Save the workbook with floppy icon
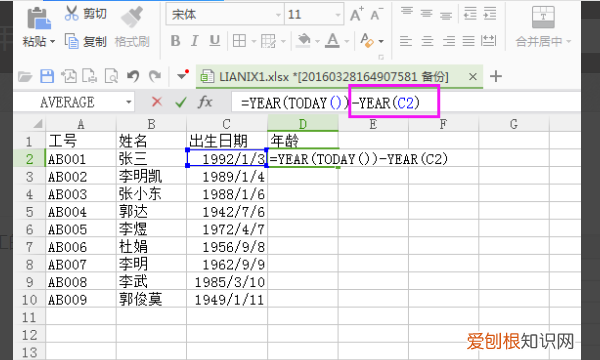The height and width of the screenshot is (360, 600). point(47,77)
